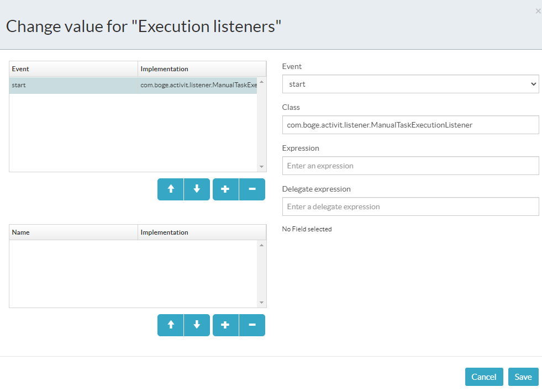Remove the selected field entry
The image size is (542, 392).
click(x=252, y=325)
